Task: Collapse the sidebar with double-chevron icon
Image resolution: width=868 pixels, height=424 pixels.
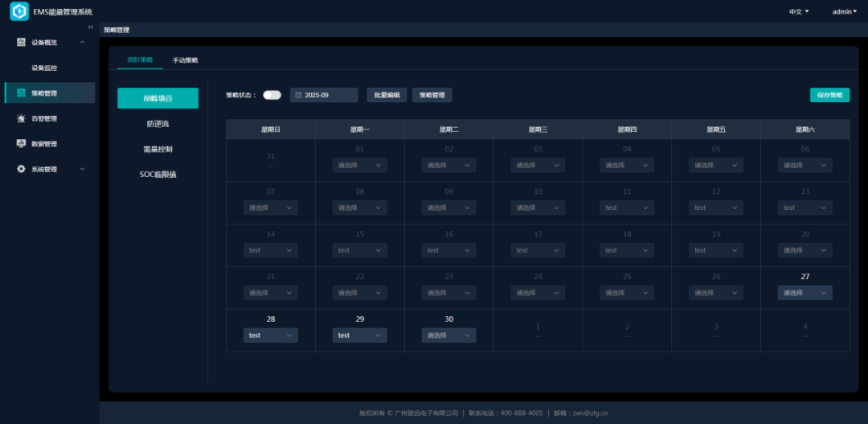Action: click(x=90, y=27)
